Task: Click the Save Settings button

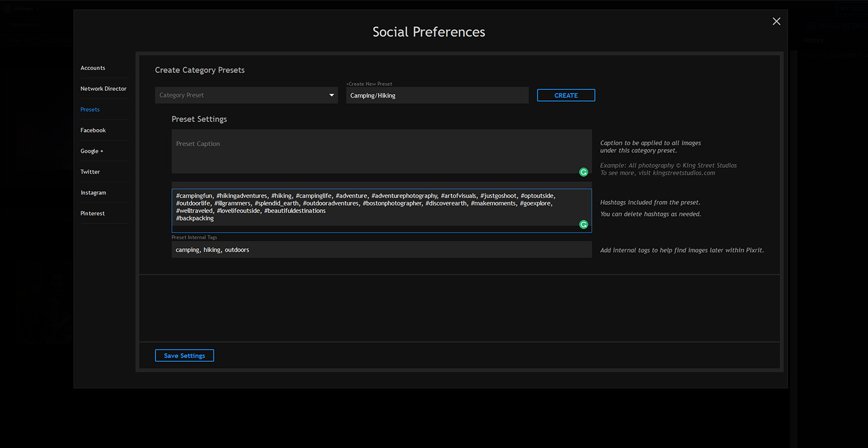Action: click(184, 355)
